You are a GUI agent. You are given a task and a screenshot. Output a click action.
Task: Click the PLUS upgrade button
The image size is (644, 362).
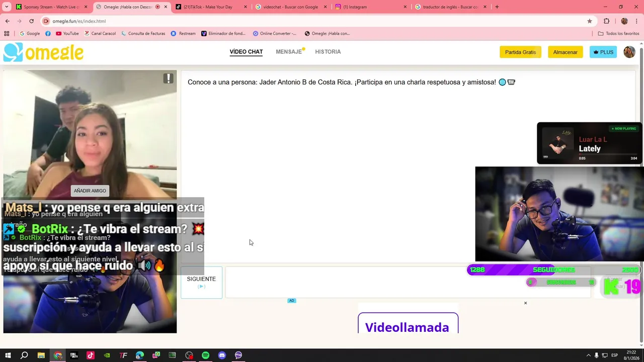(603, 52)
